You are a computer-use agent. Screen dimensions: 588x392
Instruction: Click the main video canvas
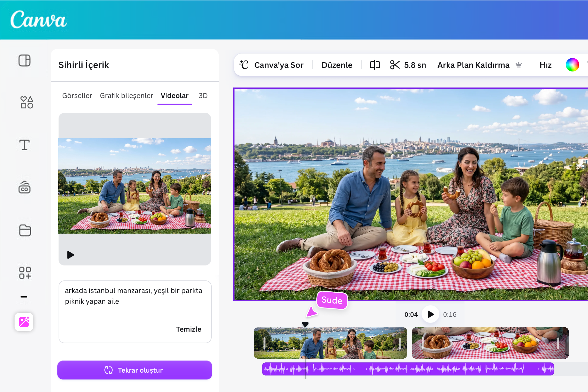(411, 194)
